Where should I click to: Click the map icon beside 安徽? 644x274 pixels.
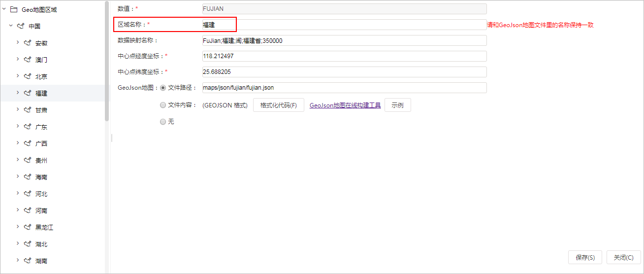28,43
